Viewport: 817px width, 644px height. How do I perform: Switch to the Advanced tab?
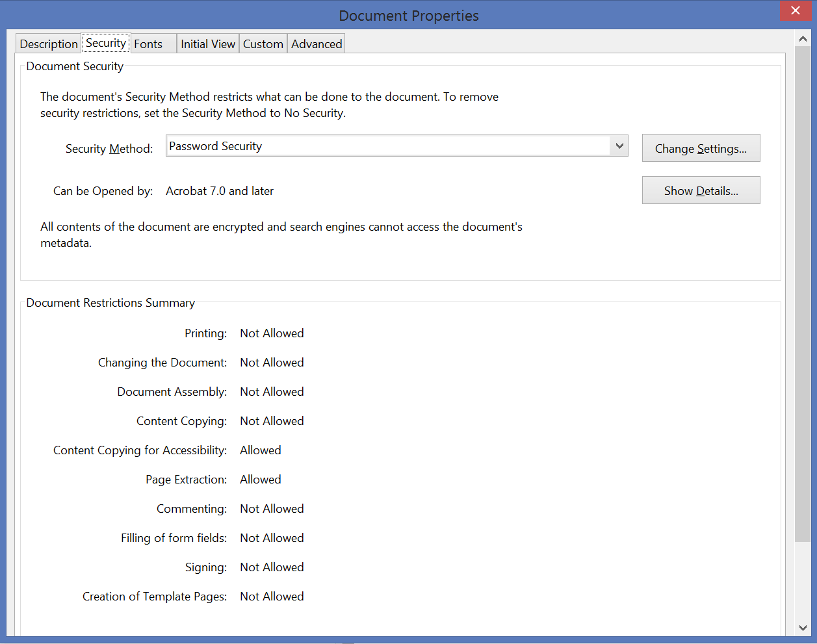coord(316,43)
